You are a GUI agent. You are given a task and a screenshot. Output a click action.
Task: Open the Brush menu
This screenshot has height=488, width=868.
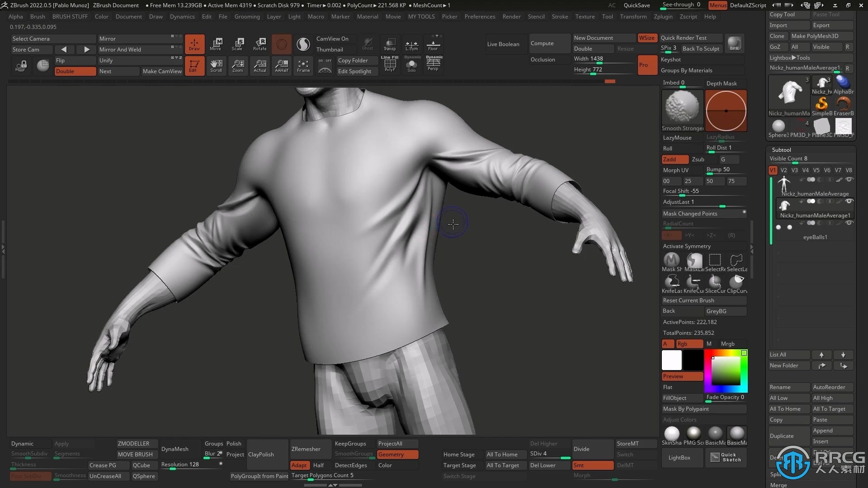point(38,16)
